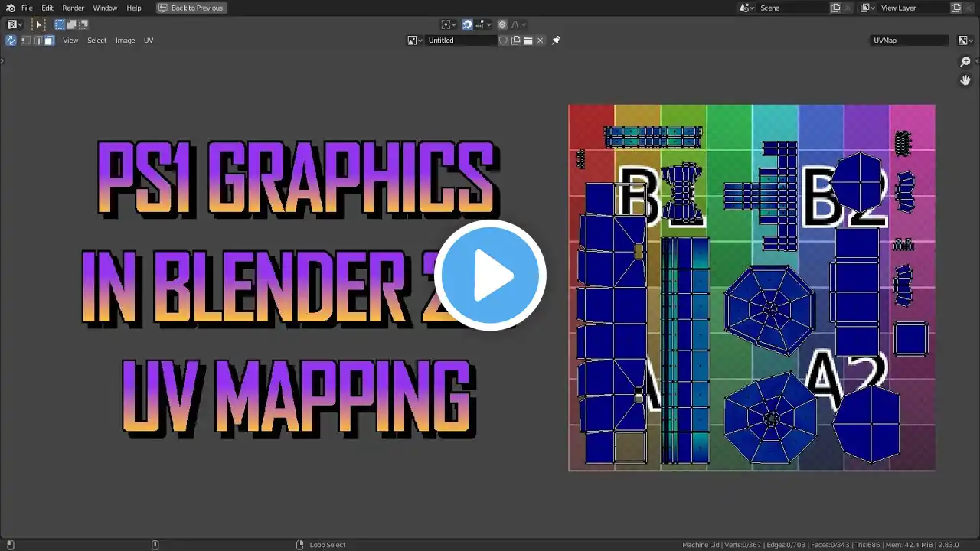Click the Back to Previous button
980x551 pixels.
pyautogui.click(x=191, y=8)
